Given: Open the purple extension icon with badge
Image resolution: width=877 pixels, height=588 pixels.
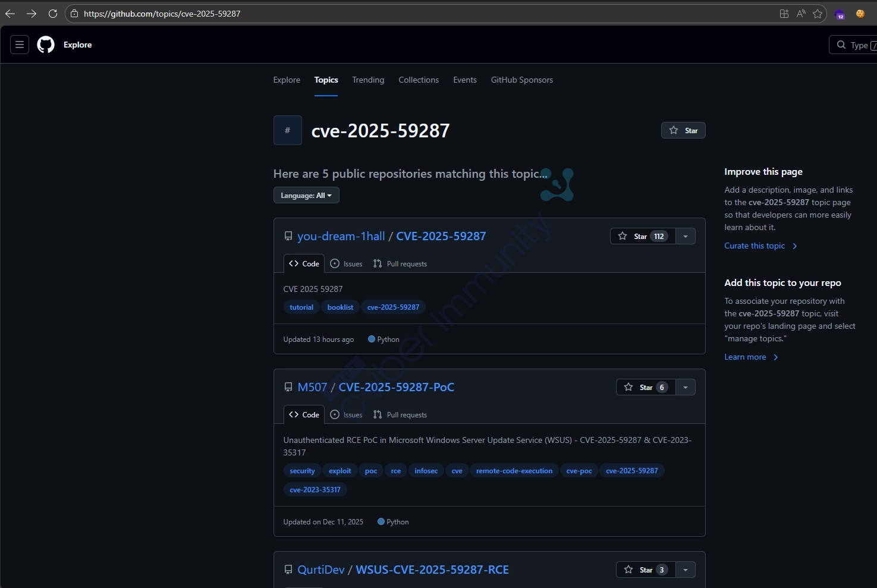Looking at the screenshot, I should click(x=840, y=14).
